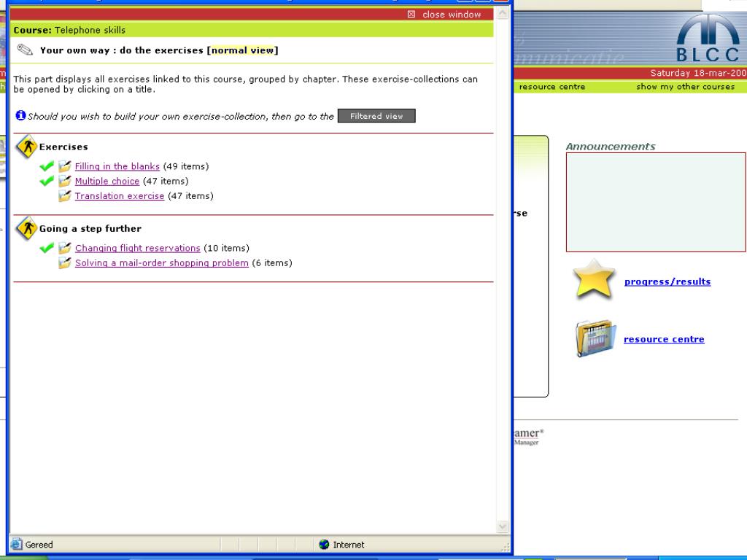This screenshot has width=747, height=560.
Task: Click the yellow star progress icon
Action: coord(594,279)
